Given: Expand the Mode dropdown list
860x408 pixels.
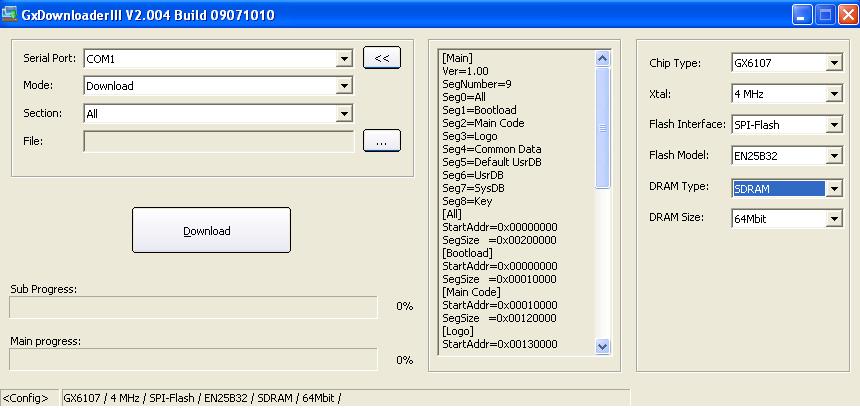Looking at the screenshot, I should [x=344, y=86].
